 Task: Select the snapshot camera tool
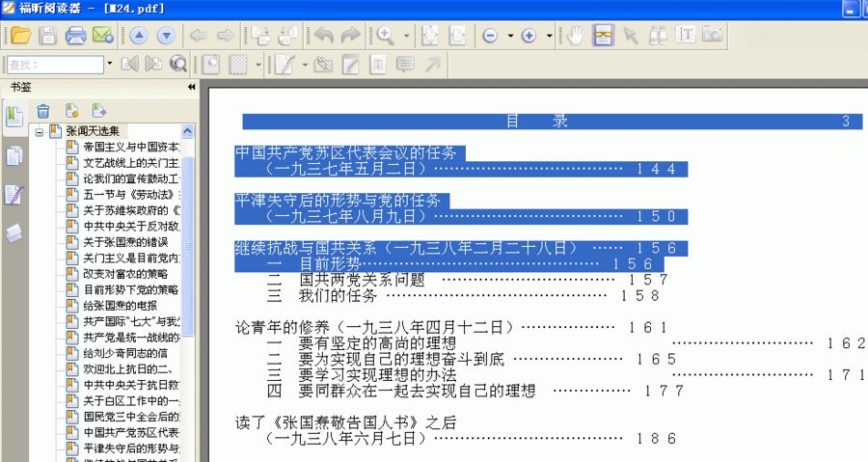pos(713,35)
